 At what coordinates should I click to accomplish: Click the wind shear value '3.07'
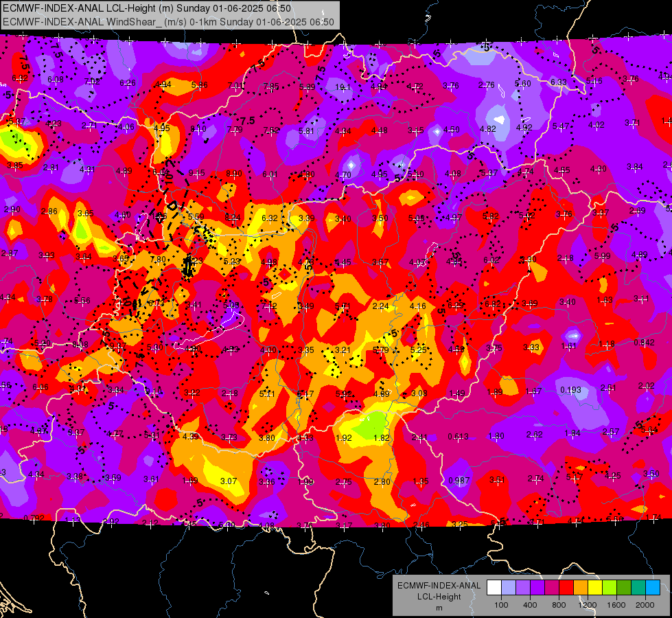[229, 481]
